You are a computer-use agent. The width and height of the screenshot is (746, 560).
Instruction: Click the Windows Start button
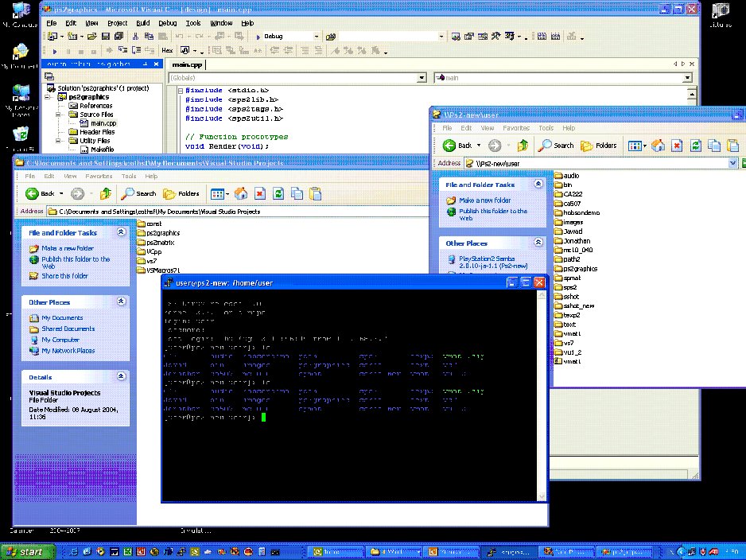pyautogui.click(x=27, y=552)
